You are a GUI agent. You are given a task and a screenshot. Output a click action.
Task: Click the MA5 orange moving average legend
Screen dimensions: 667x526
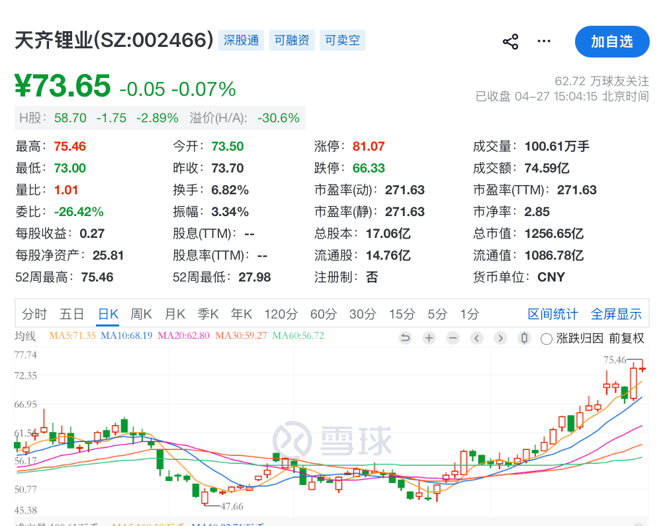[x=67, y=336]
